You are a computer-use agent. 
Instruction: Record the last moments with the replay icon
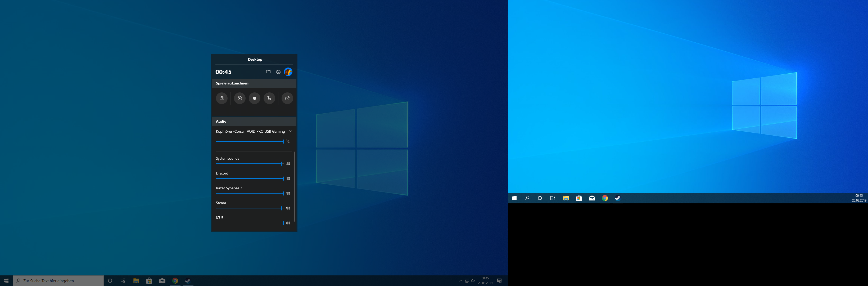click(x=239, y=98)
